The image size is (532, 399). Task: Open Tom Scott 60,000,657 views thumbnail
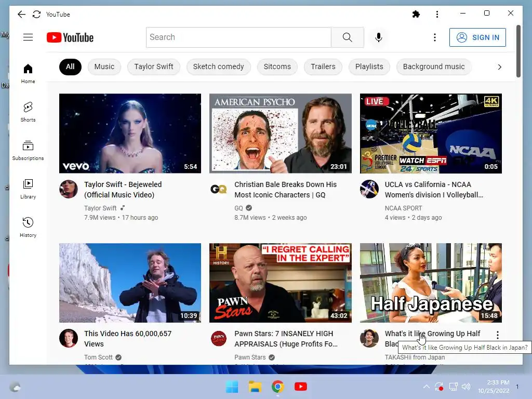[x=130, y=283]
